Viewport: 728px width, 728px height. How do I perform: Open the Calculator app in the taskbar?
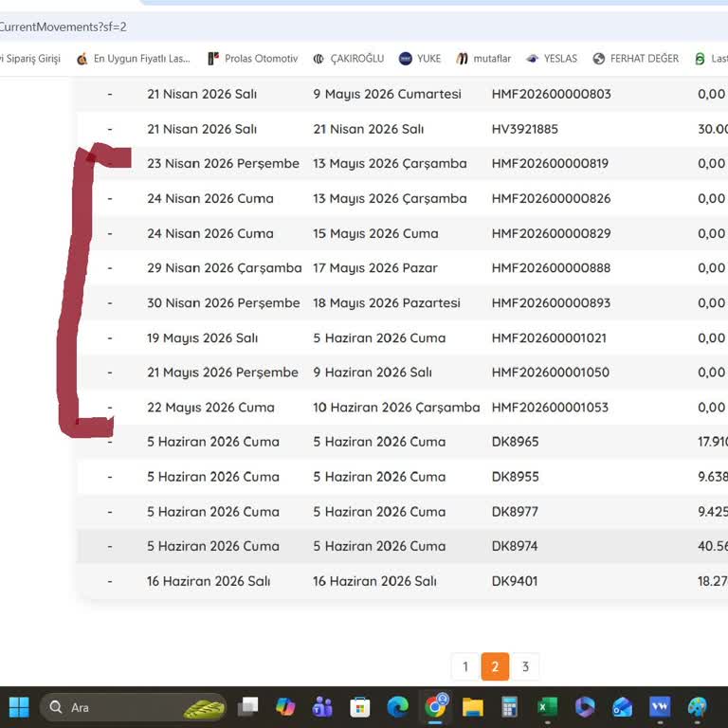pyautogui.click(x=510, y=707)
